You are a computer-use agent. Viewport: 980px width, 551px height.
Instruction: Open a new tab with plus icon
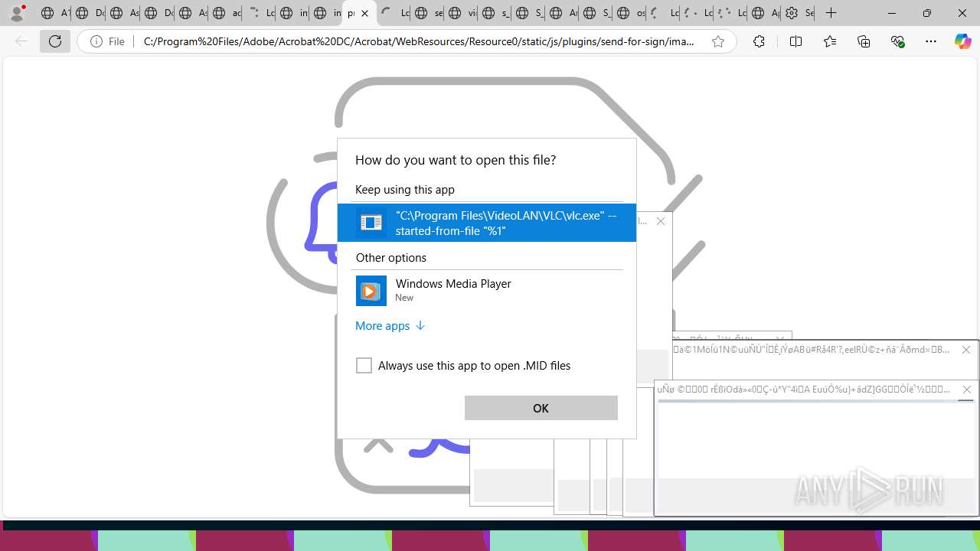click(831, 13)
